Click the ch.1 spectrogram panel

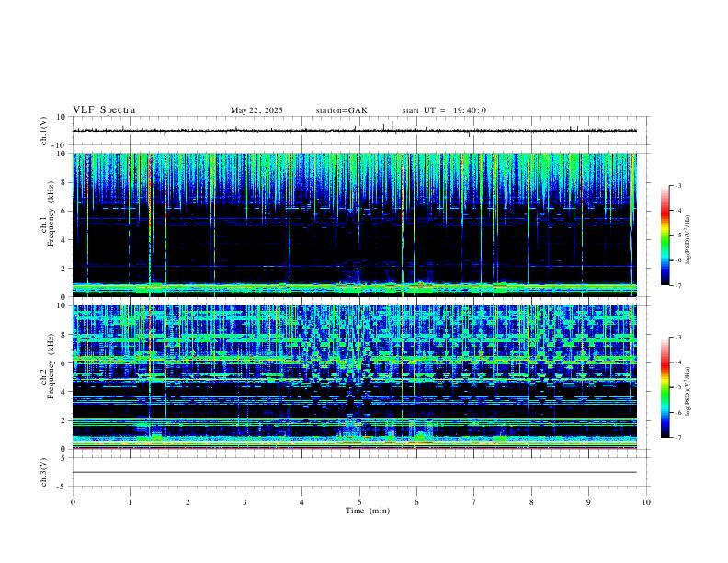click(355, 224)
